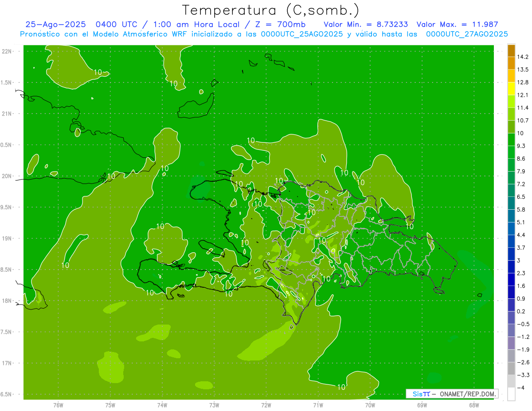
Task: Click the '70W' longitude axis label
Action: pos(370,405)
